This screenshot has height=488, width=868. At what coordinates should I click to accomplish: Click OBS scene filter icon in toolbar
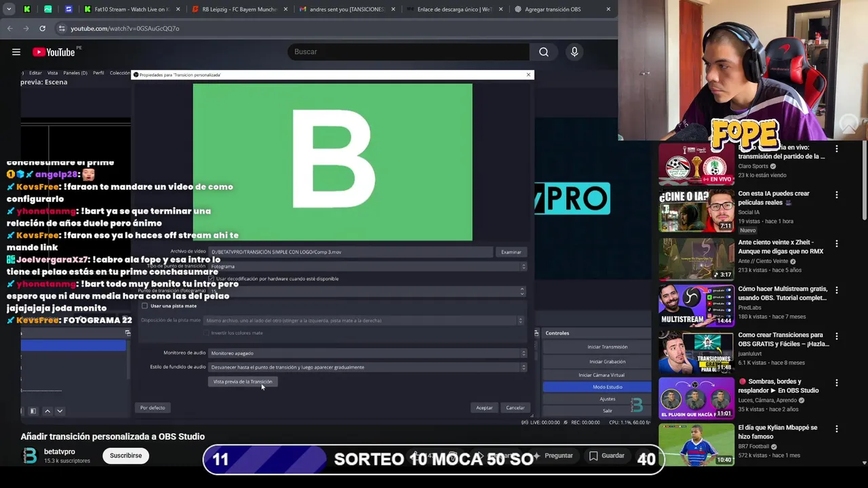pos(33,411)
